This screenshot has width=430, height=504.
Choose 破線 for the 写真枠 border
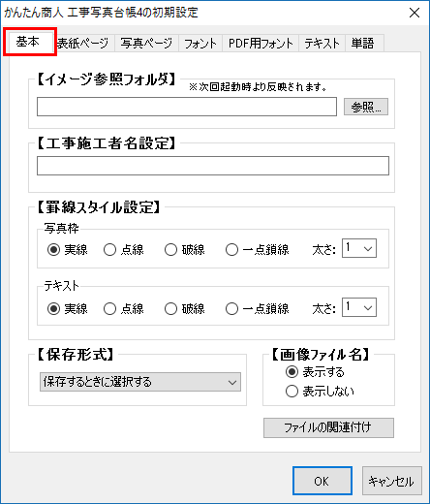tap(185, 250)
